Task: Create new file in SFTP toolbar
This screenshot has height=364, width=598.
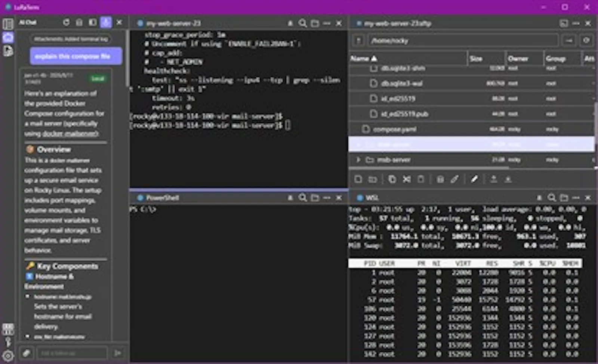Action: pyautogui.click(x=358, y=179)
